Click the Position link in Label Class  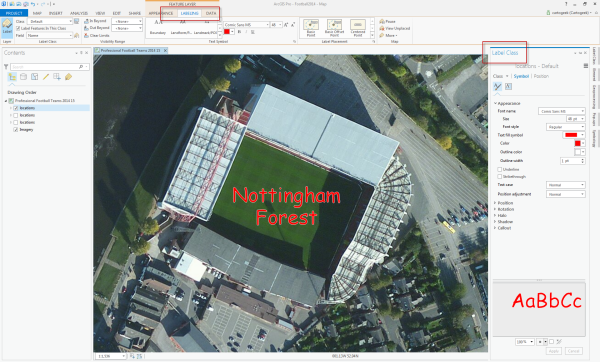click(x=541, y=76)
